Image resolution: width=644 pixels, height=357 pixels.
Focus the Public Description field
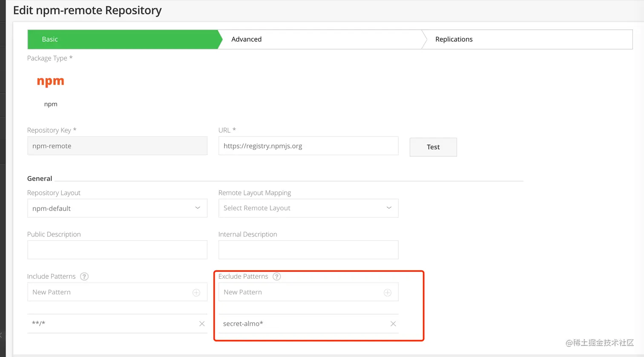click(117, 250)
